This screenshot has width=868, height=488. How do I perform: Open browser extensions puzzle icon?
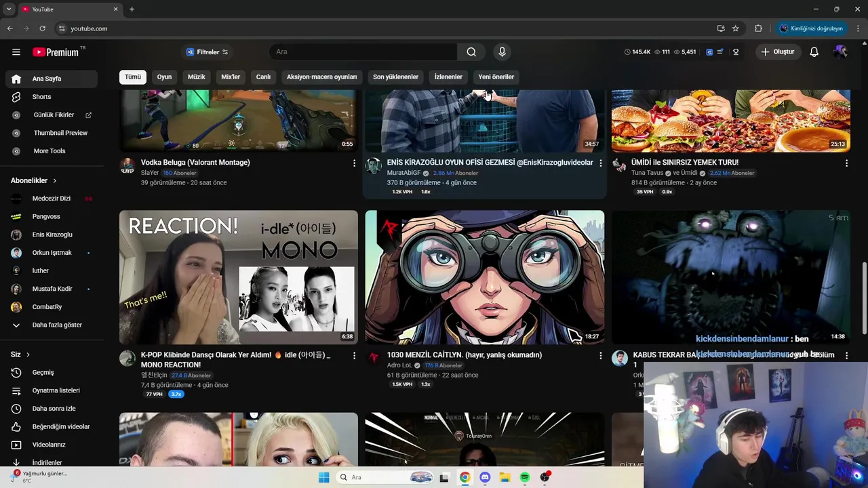[x=758, y=28]
